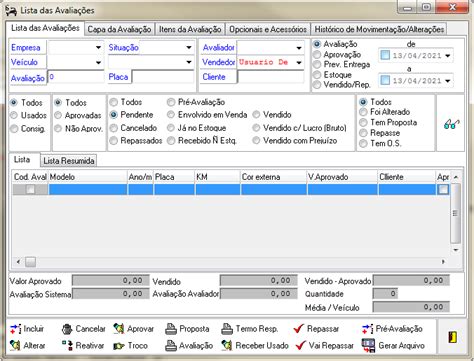Viewport: 474px width, 361px height.
Task: Click the Incluir icon button
Action: (x=15, y=329)
